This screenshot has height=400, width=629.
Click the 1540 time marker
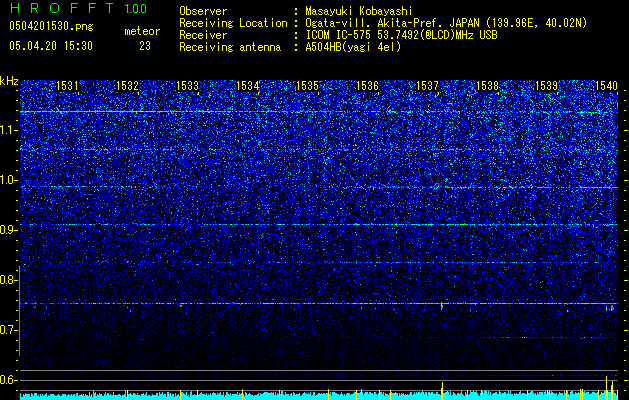tap(606, 86)
